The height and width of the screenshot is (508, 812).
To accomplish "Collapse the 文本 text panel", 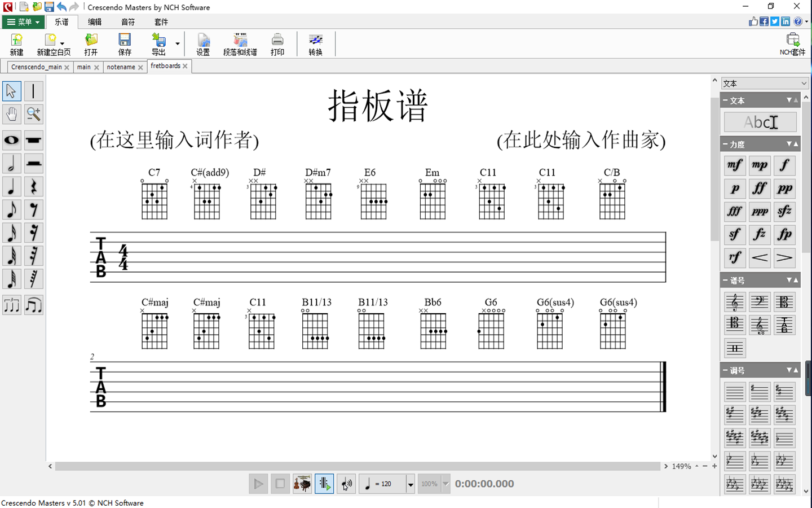I will (x=725, y=100).
